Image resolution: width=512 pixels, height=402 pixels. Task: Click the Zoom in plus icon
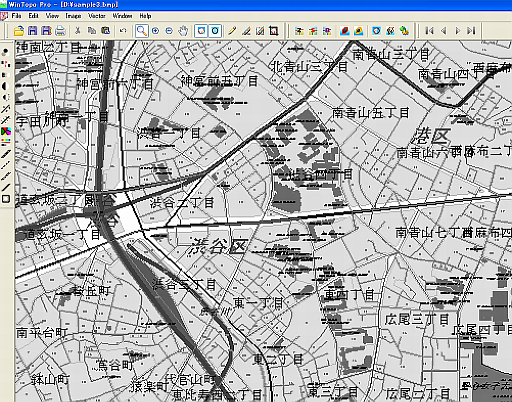click(155, 31)
